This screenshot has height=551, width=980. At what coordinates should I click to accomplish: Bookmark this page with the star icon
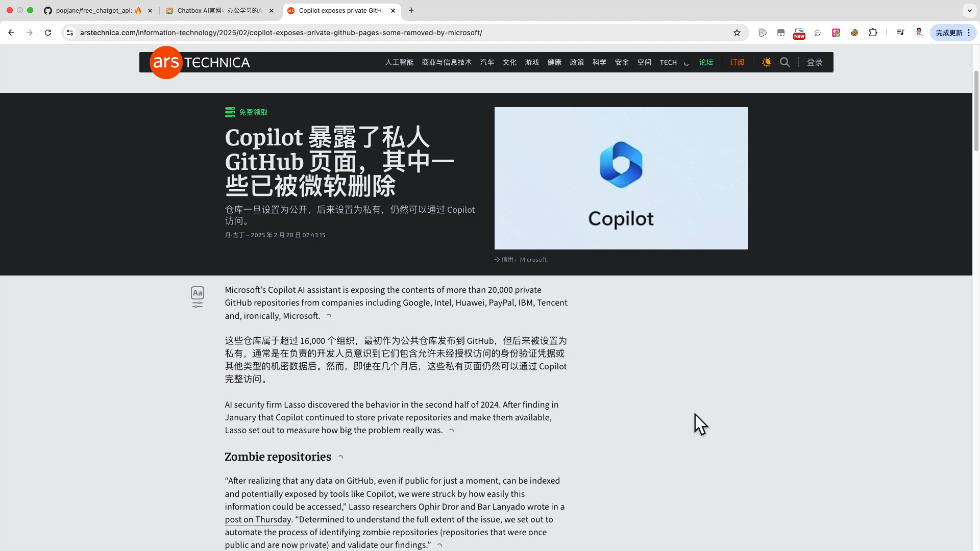pyautogui.click(x=737, y=33)
